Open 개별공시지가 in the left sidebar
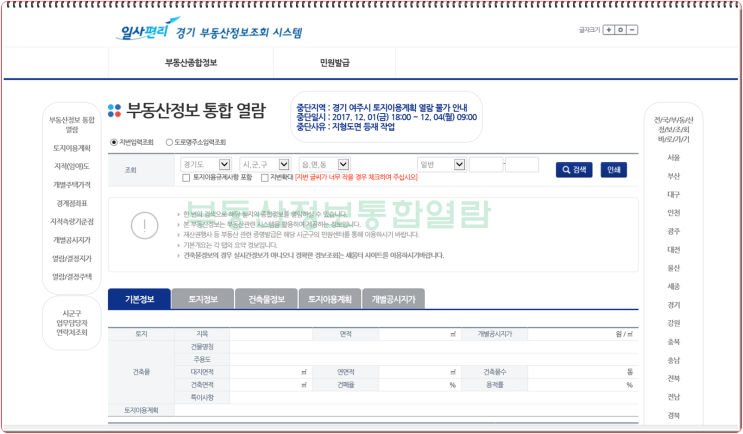 tap(72, 240)
